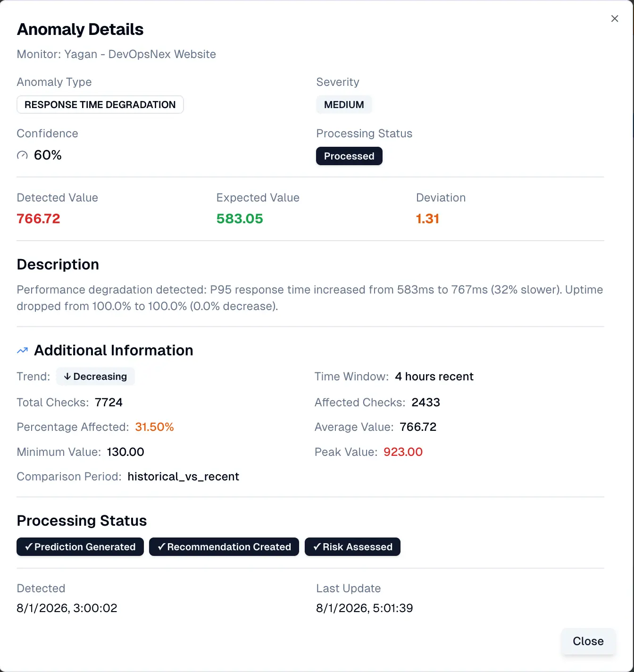Click the MEDIUM severity badge
Screen dimensions: 634x672
344,105
